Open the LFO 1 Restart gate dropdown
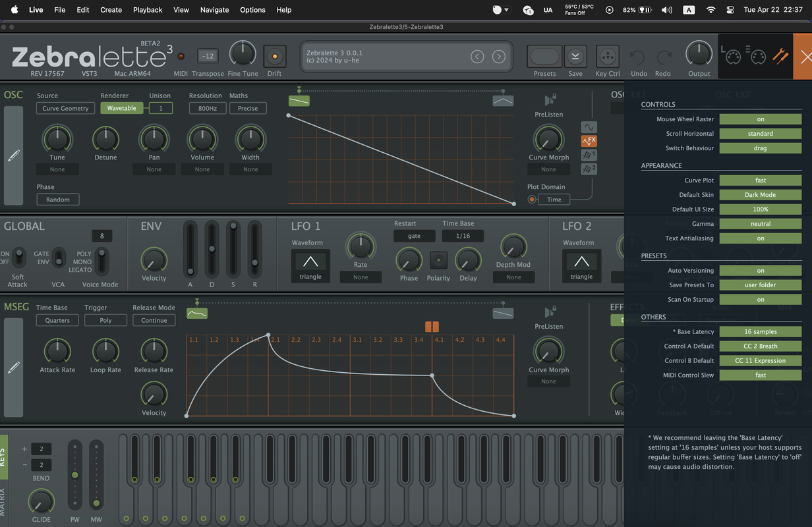 [x=414, y=236]
